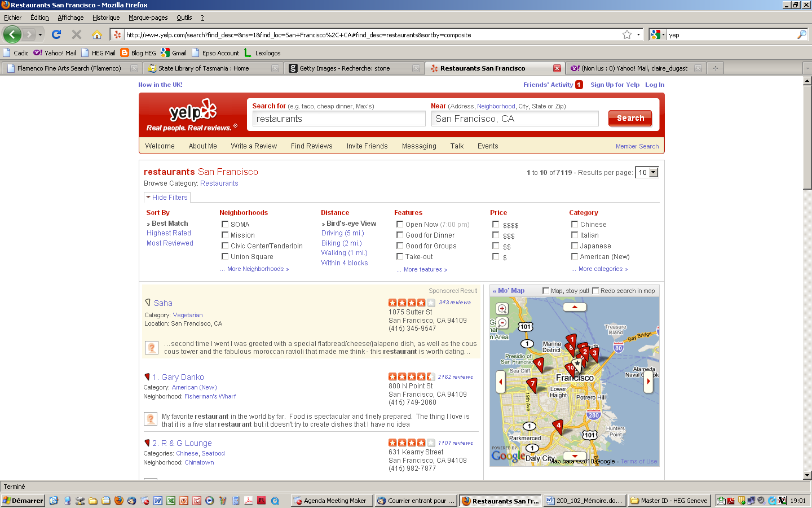This screenshot has height=508, width=812.
Task: Open the Marque-pages menu
Action: click(x=148, y=17)
